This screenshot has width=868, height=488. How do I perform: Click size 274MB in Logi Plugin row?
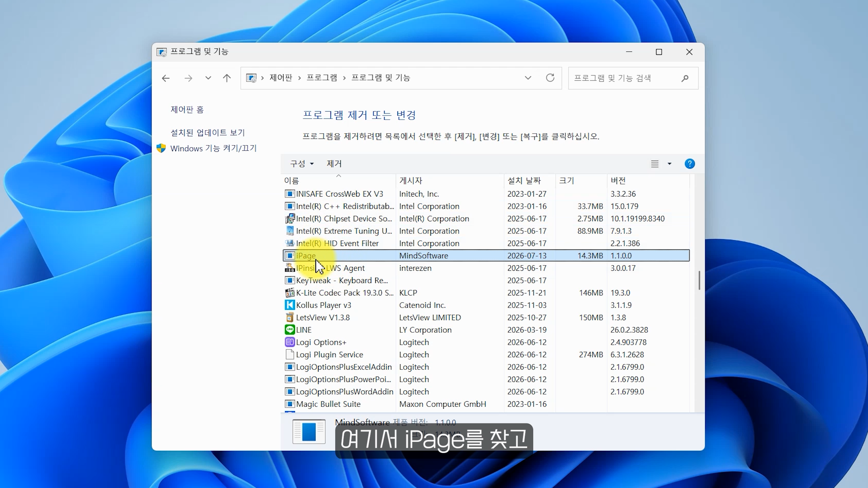point(591,354)
